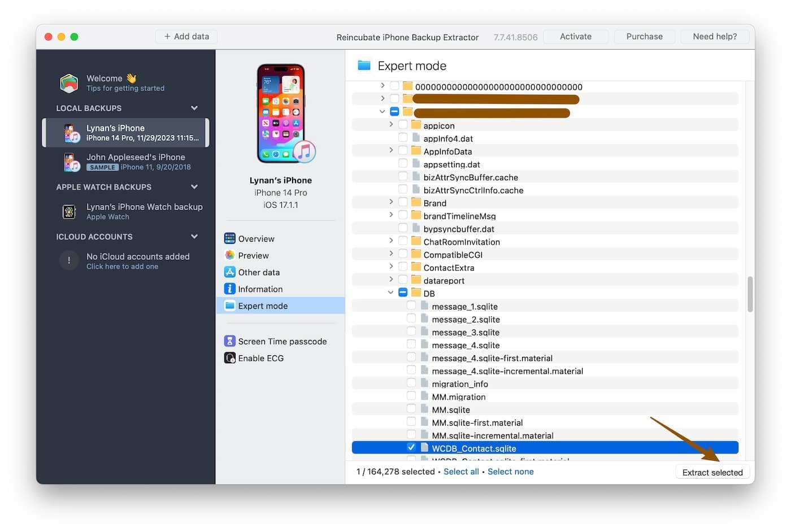Open the Information icon
This screenshot has height=532, width=791.
(229, 289)
